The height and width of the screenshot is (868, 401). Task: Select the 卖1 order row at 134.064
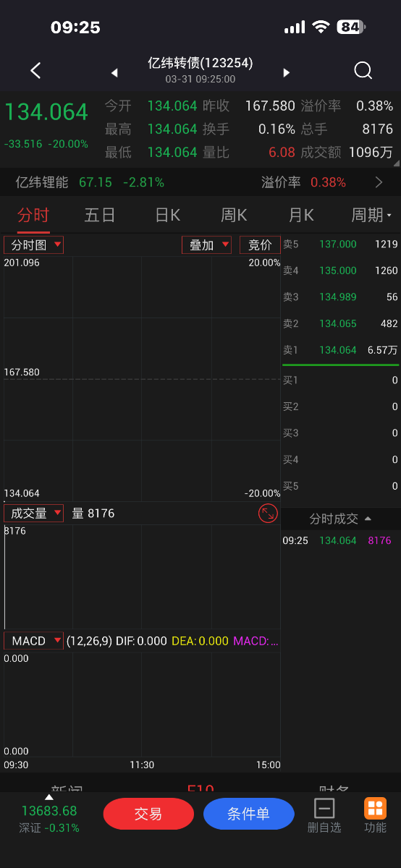click(x=340, y=350)
